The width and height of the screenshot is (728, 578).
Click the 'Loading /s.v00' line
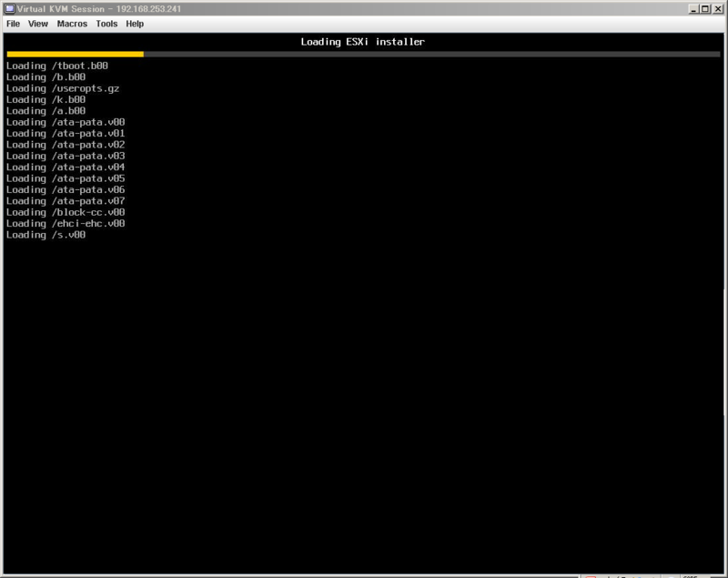click(46, 235)
